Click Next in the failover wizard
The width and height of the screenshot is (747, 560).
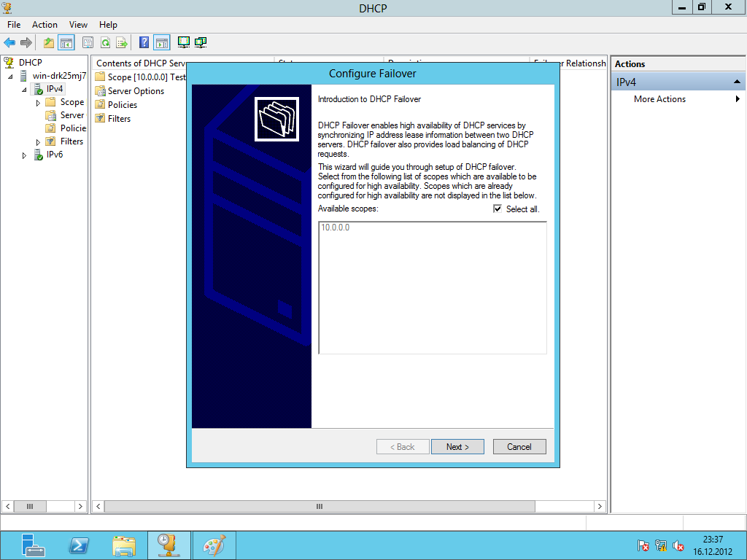[x=457, y=447]
